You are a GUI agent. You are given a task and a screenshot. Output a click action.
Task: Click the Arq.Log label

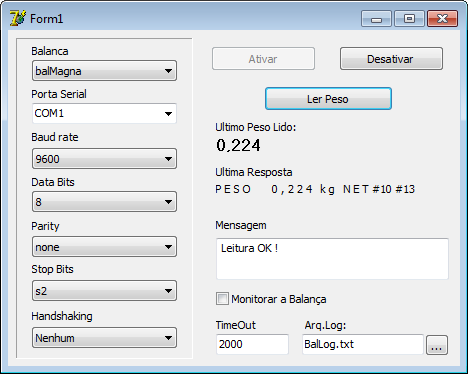325,325
